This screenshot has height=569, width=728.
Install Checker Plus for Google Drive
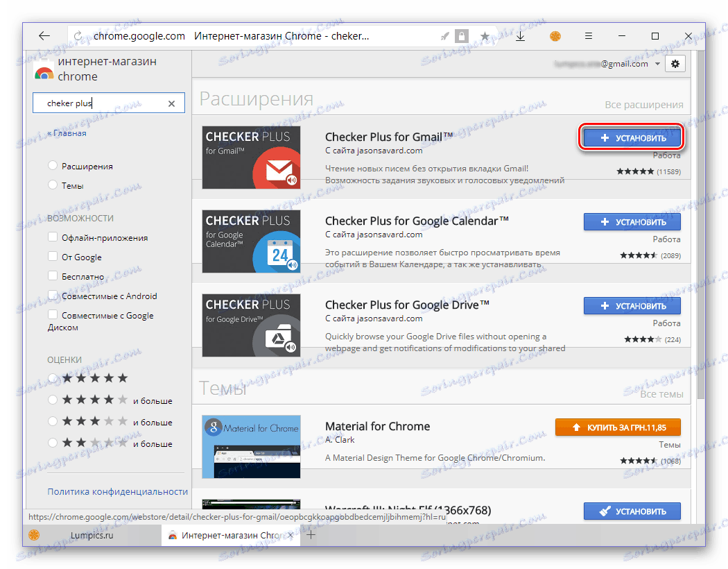(x=632, y=305)
